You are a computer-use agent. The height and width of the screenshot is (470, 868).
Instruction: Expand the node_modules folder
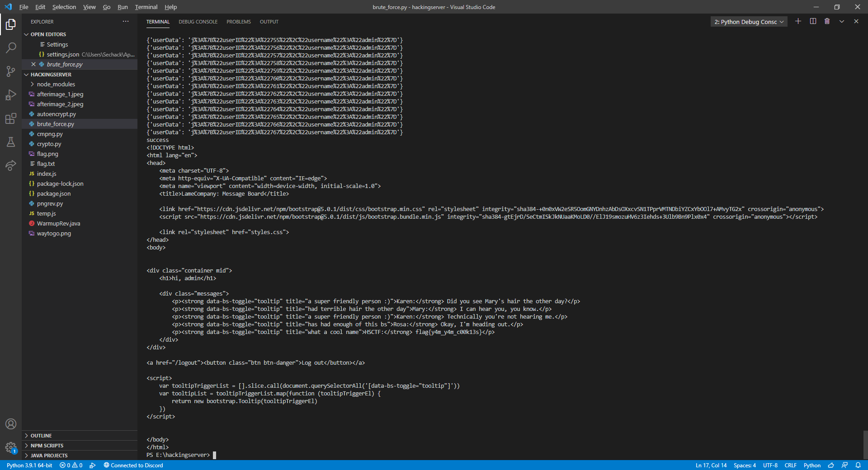56,85
